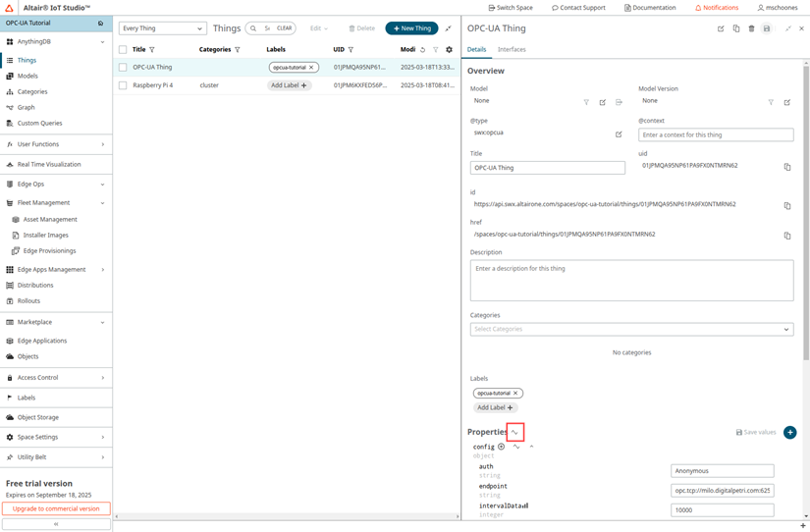This screenshot has height=532, width=810.
Task: Open Notifications in top bar
Action: (x=717, y=8)
